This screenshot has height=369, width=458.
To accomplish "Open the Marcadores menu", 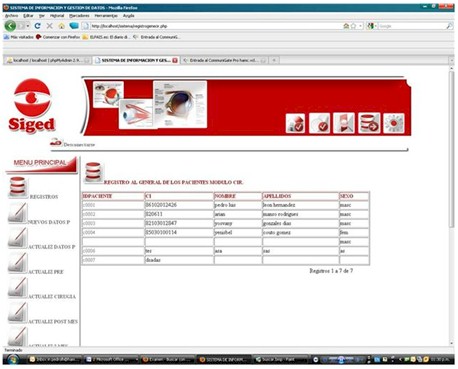I will 79,16.
